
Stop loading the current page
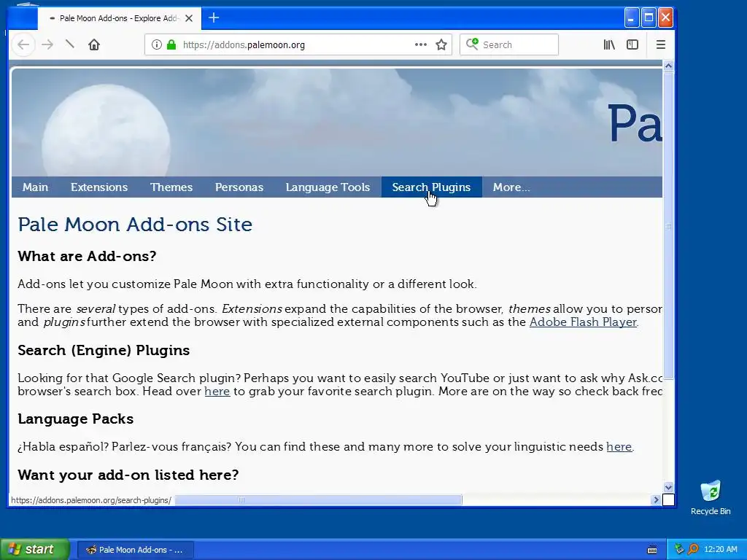tap(69, 44)
